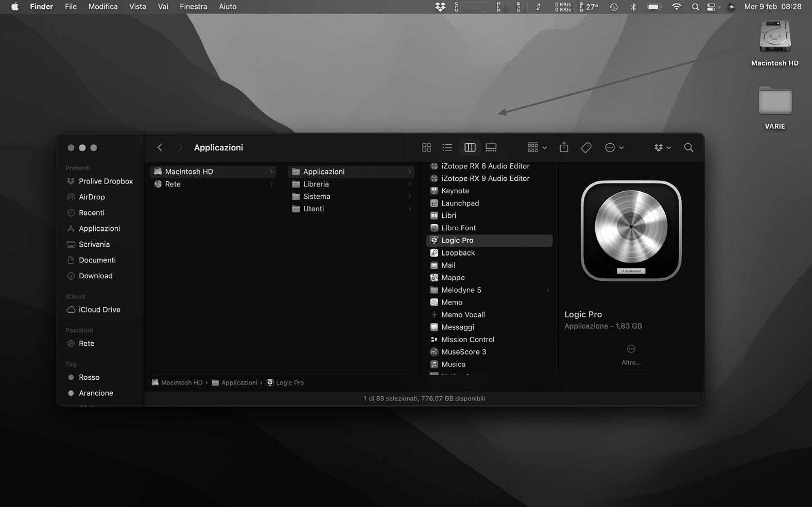Expand the Utenti folder chevron
The height and width of the screenshot is (507, 812).
[409, 209]
